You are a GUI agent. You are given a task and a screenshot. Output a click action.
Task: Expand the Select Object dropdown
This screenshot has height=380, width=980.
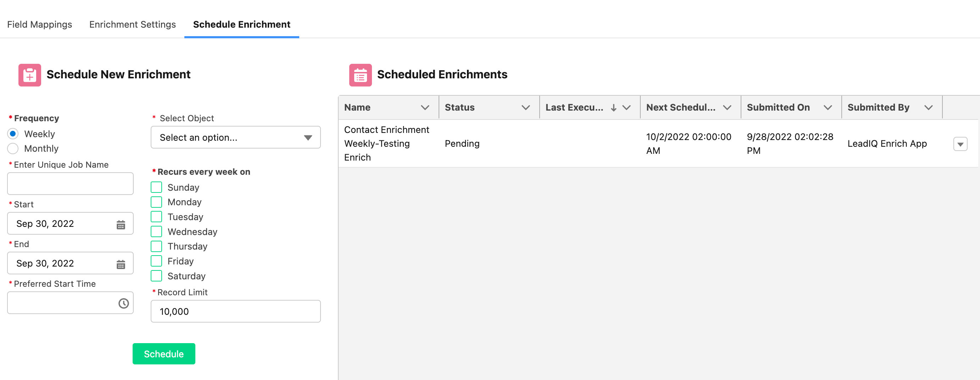235,137
